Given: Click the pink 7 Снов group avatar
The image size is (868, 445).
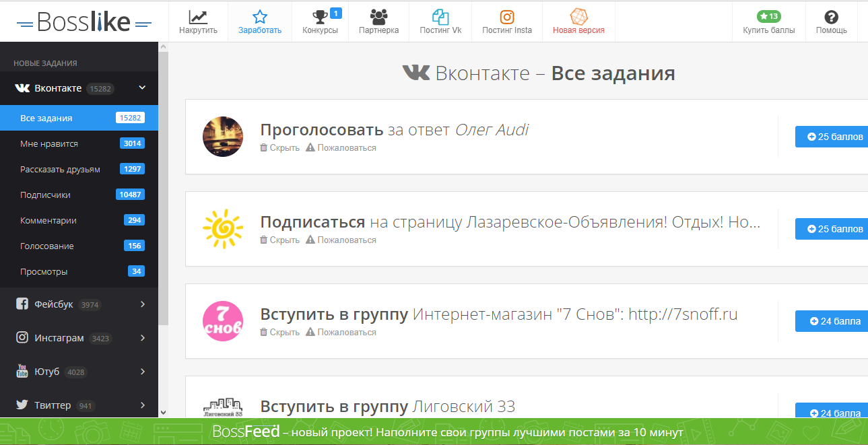Looking at the screenshot, I should coord(223,321).
